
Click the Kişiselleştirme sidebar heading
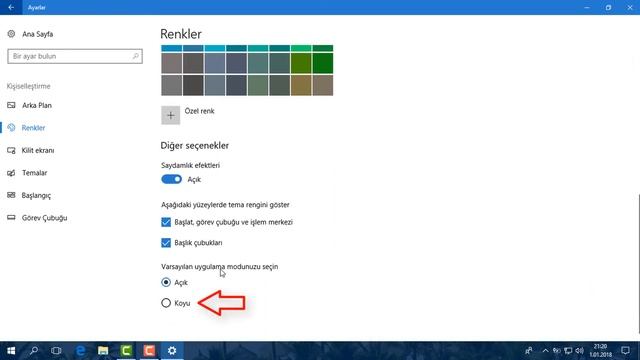[29, 86]
